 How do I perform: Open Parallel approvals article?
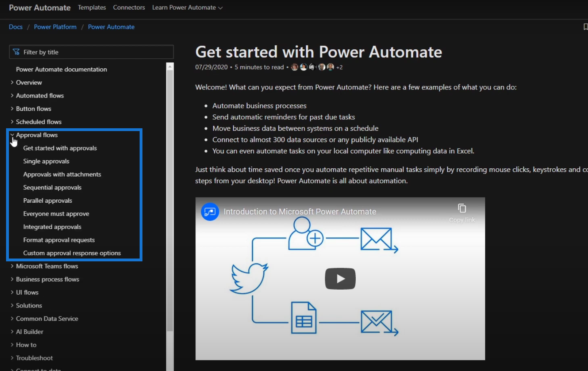[x=47, y=201]
